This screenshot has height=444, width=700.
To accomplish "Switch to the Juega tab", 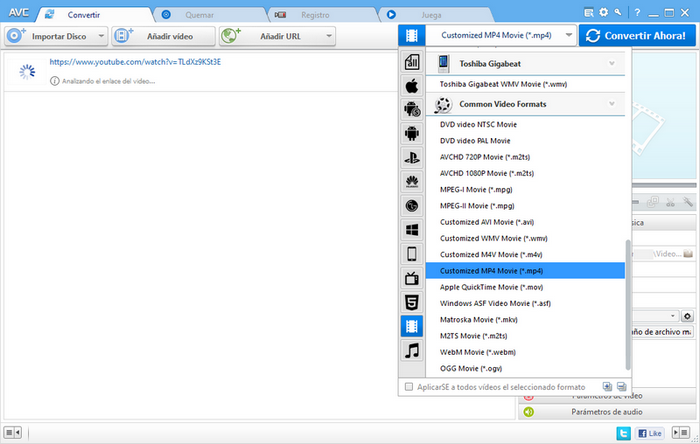I will [431, 15].
